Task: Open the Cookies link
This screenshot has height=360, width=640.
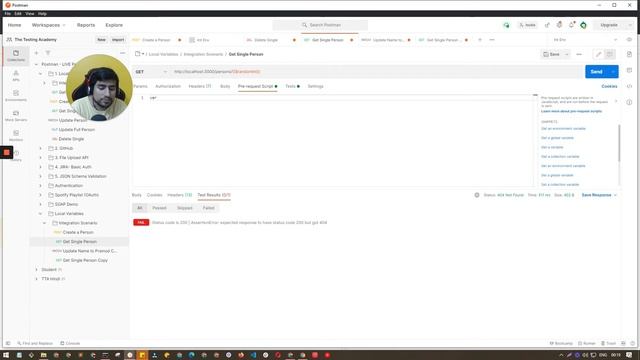Action: pos(609,86)
